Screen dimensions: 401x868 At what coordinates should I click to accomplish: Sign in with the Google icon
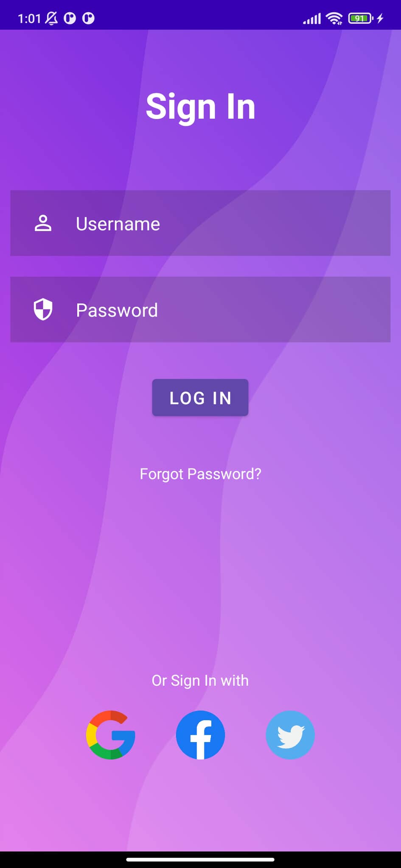coord(110,734)
